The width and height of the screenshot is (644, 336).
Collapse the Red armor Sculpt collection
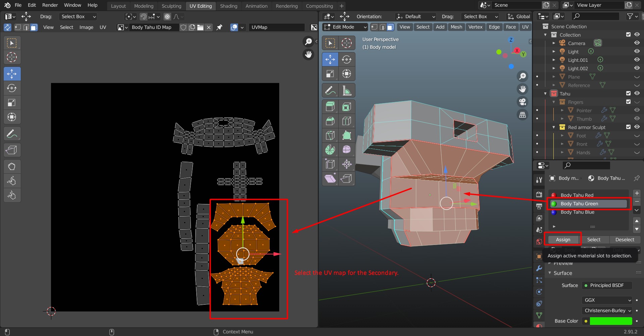554,127
